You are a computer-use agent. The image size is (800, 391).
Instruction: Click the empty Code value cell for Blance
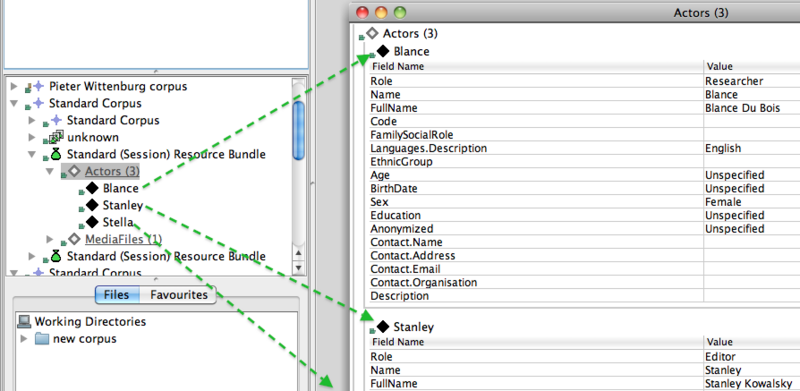pos(752,121)
